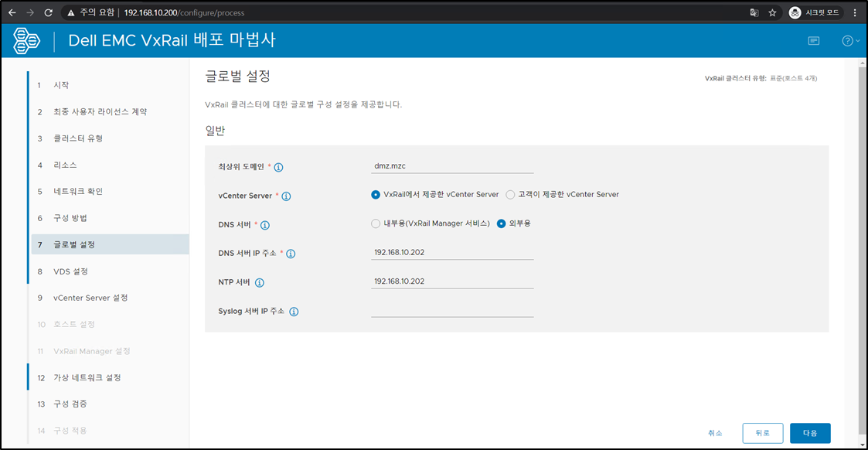Select step 7 글로벌 설정
This screenshot has height=450, width=868.
(x=110, y=244)
